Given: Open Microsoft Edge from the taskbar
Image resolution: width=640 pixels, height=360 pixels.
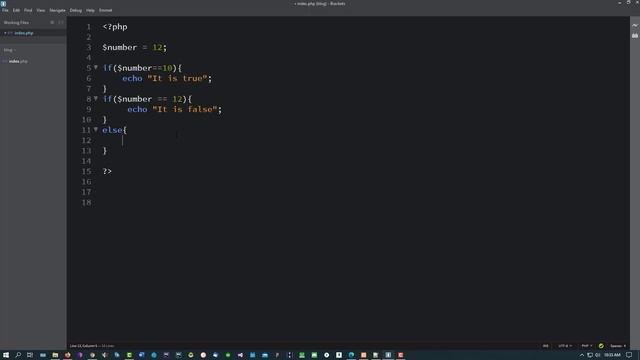Looking at the screenshot, I should [x=351, y=355].
